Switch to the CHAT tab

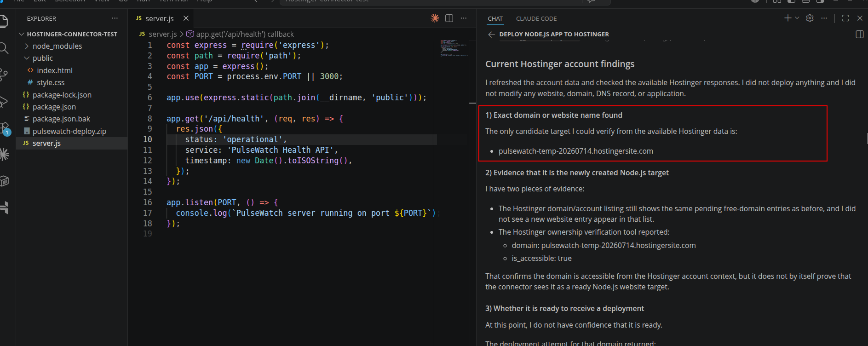coord(495,19)
